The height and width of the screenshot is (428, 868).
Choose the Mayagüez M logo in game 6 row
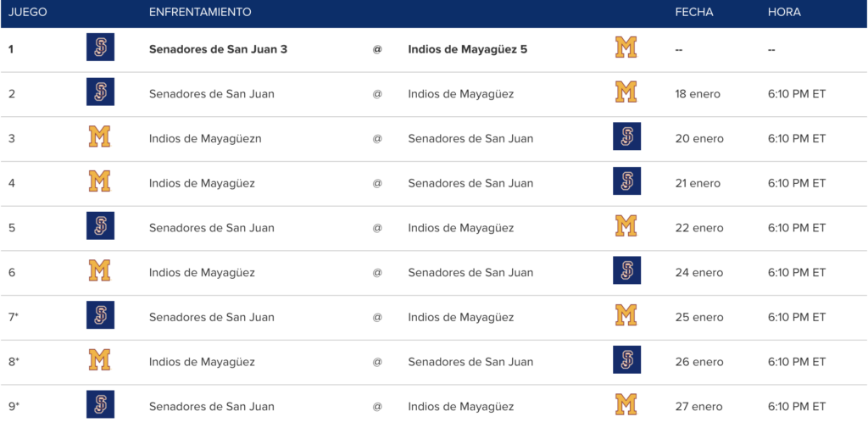click(x=100, y=270)
